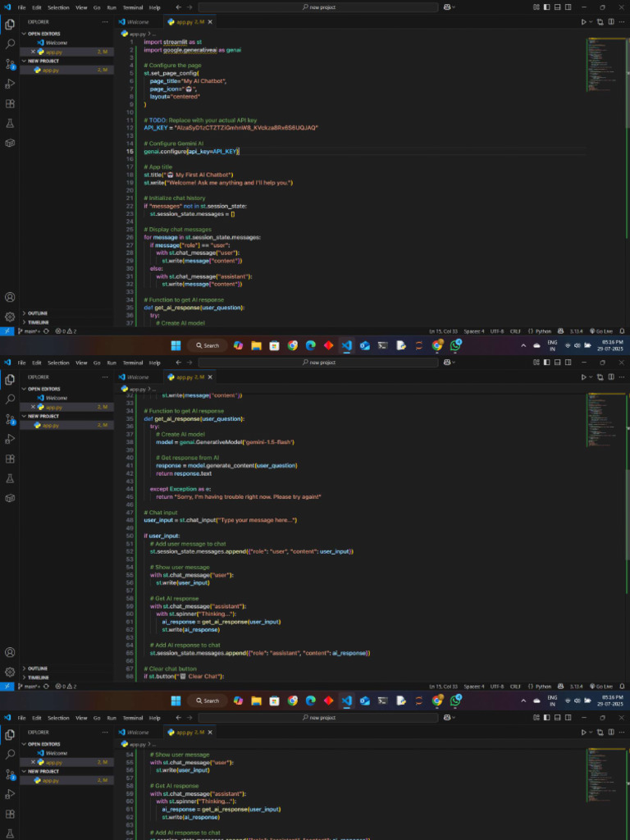Screen dimensions: 630x840
Task: Run Python file play icon, window showing line 1
Action: [584, 22]
